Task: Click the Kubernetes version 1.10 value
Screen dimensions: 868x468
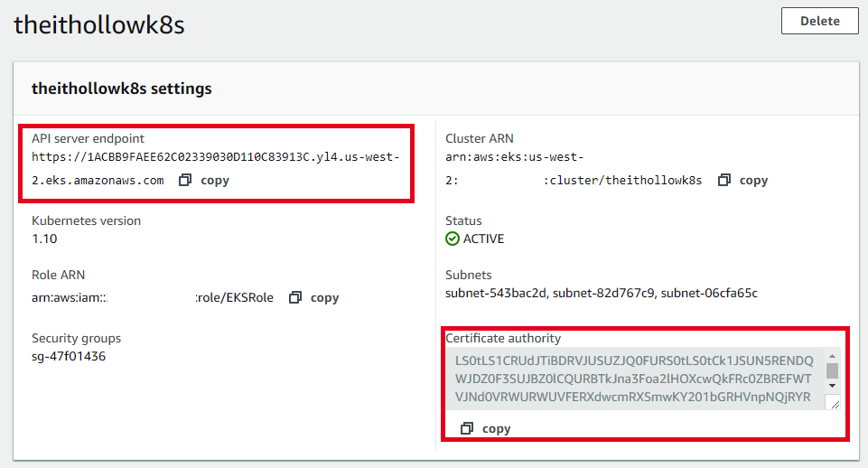Action: coord(43,239)
